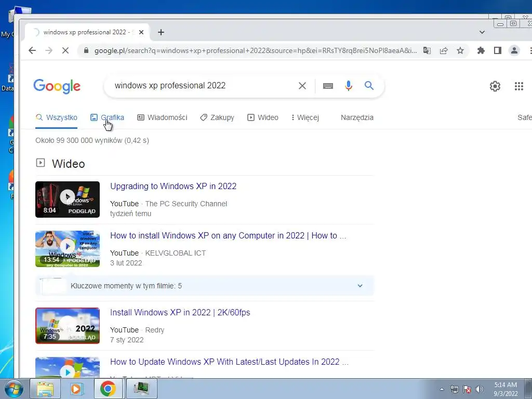Open the Narzędzia search tools

point(357,117)
